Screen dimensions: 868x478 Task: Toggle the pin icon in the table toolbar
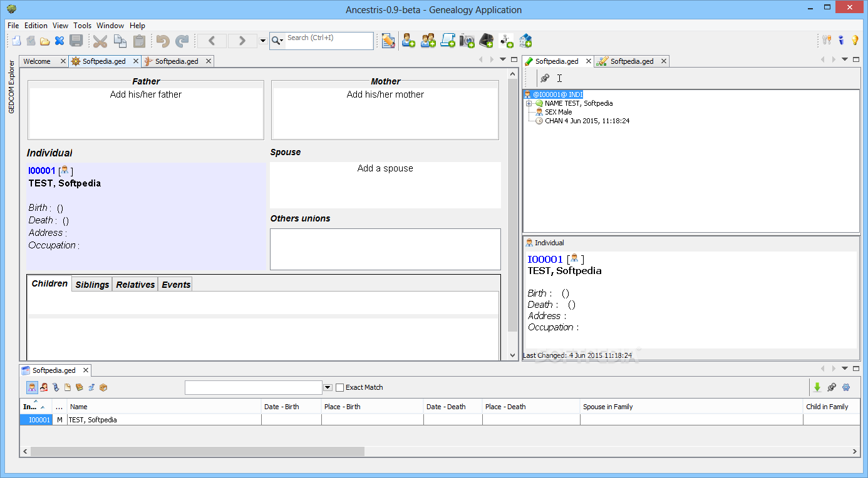pos(832,387)
